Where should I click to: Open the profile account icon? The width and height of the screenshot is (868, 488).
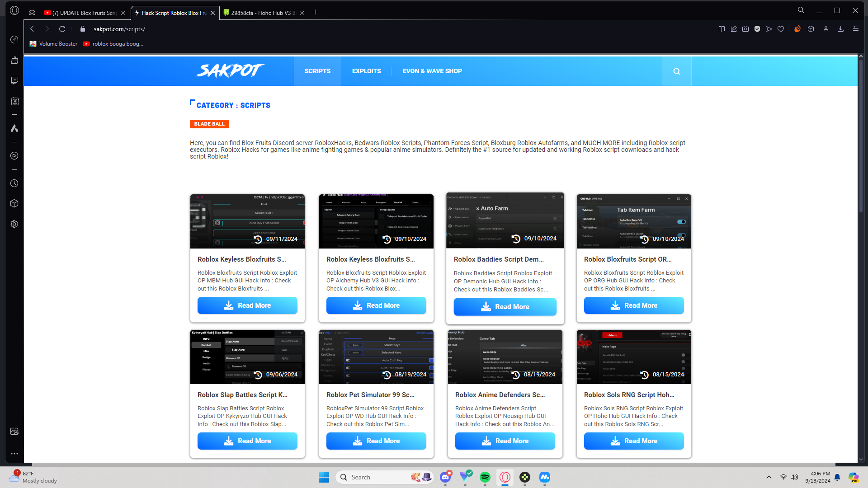(826, 29)
